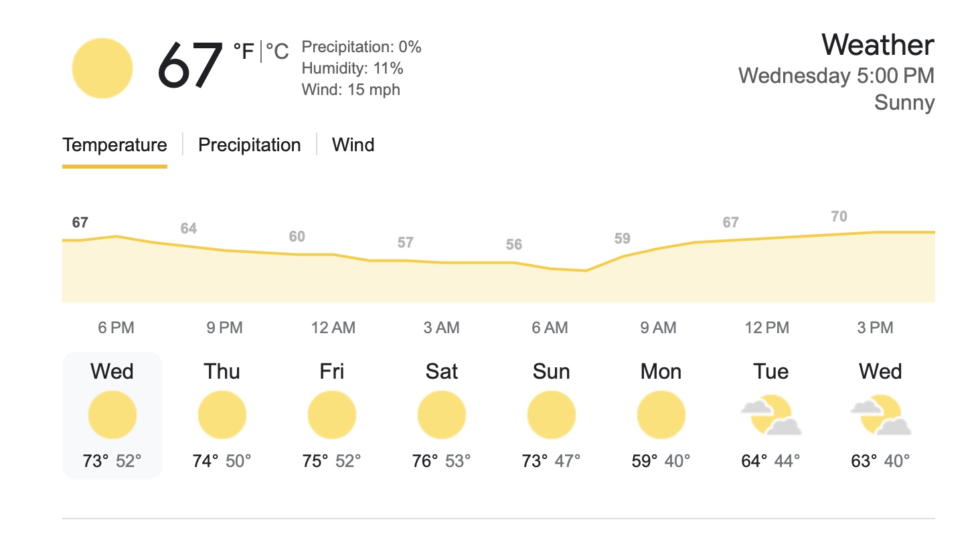The height and width of the screenshot is (550, 980).
Task: Switch to the Wind tab
Action: point(353,145)
